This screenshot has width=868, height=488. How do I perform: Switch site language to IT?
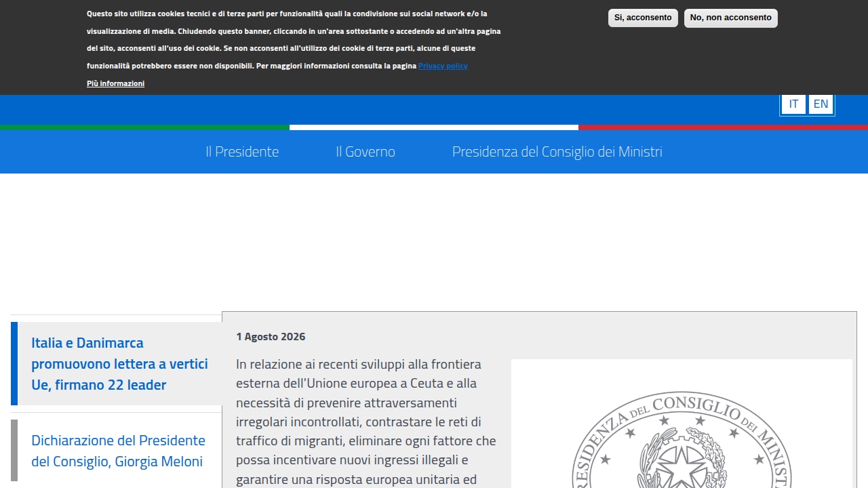(x=793, y=104)
